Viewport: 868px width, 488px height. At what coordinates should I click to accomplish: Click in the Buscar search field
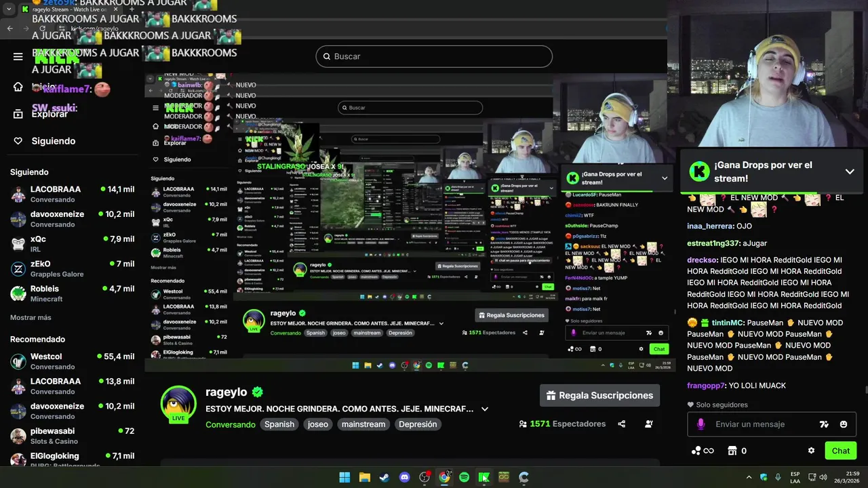click(434, 56)
